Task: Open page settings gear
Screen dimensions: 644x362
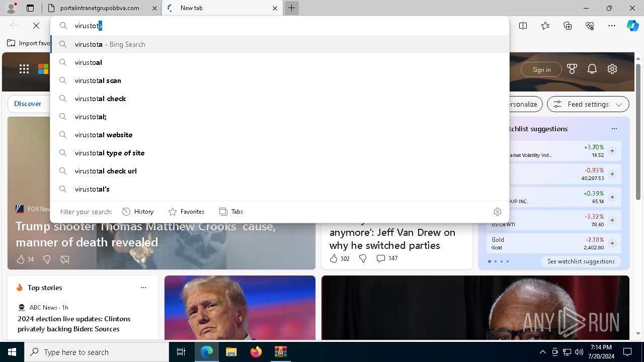Action: pos(612,69)
